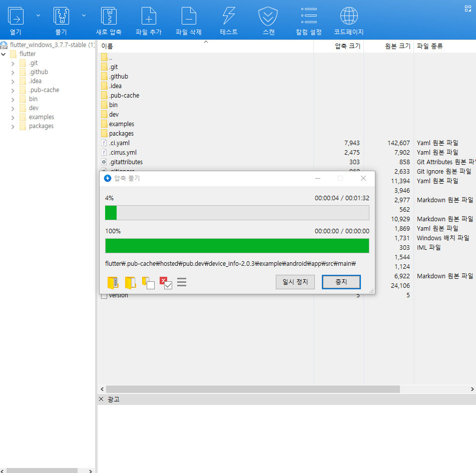Click the 'Windows 배치 파일' file type cell

(x=443, y=238)
